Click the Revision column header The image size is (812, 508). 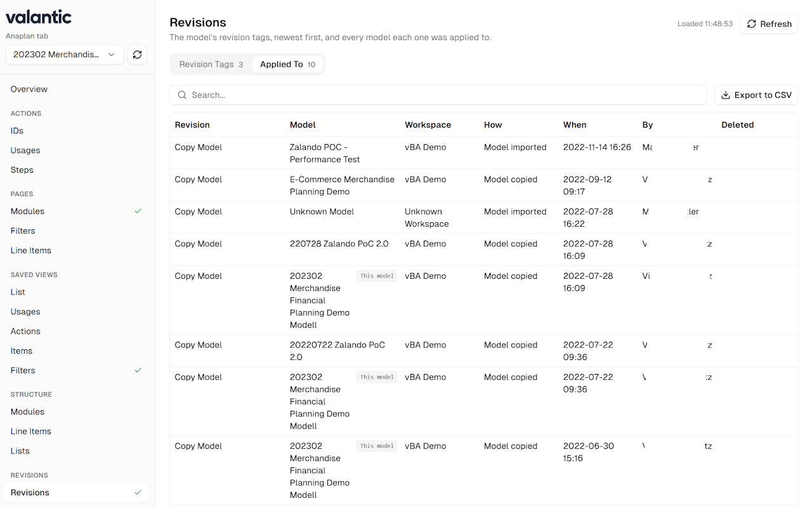(x=192, y=125)
